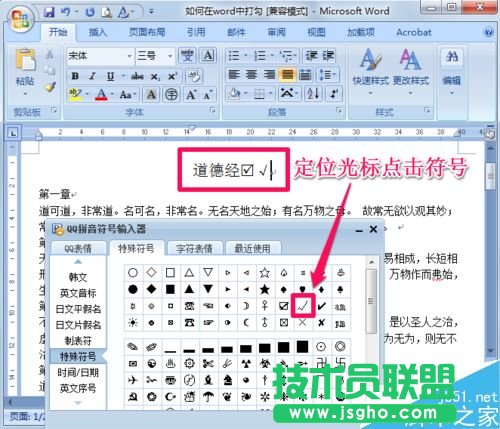This screenshot has height=429, width=500.
Task: Click the character shading icon
Action: (x=151, y=95)
